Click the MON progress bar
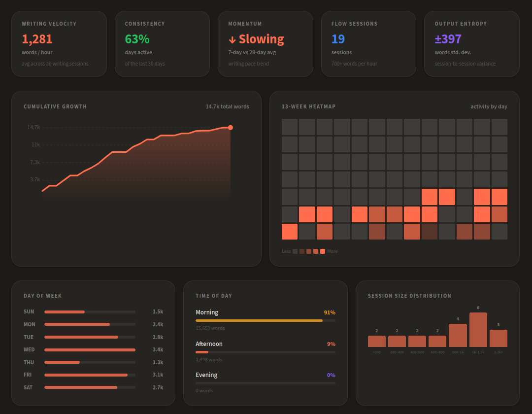Viewport: 532px width, 414px height. [90, 324]
